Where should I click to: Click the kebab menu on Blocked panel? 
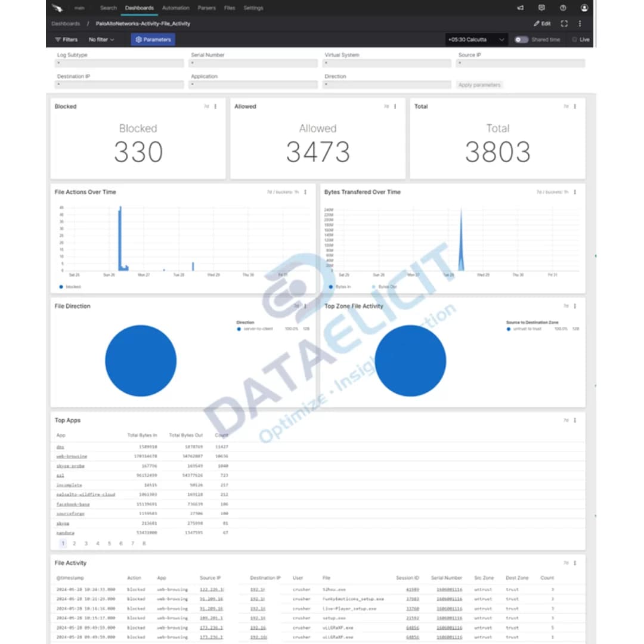pos(216,106)
